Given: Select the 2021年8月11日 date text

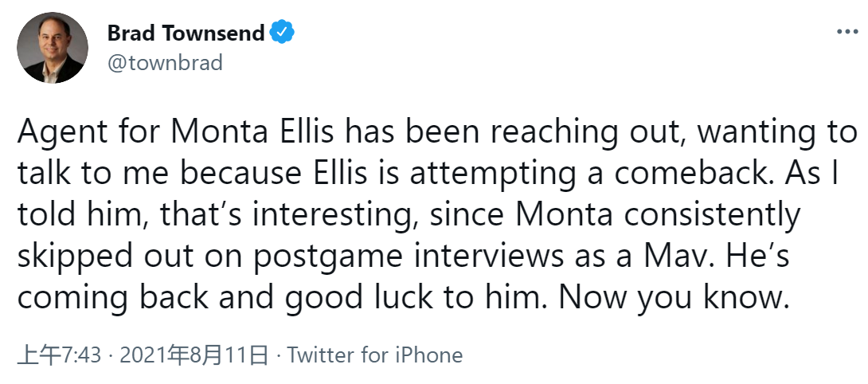Looking at the screenshot, I should [x=194, y=355].
